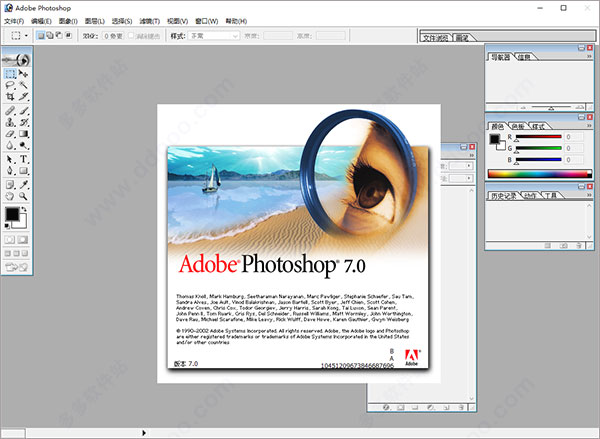
Task: Click the Jump to ImageReady button
Action: click(x=16, y=267)
